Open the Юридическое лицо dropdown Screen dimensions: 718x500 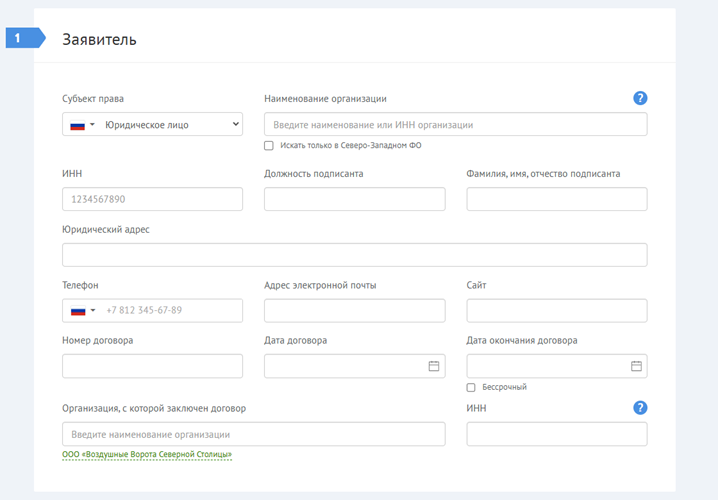(x=172, y=125)
